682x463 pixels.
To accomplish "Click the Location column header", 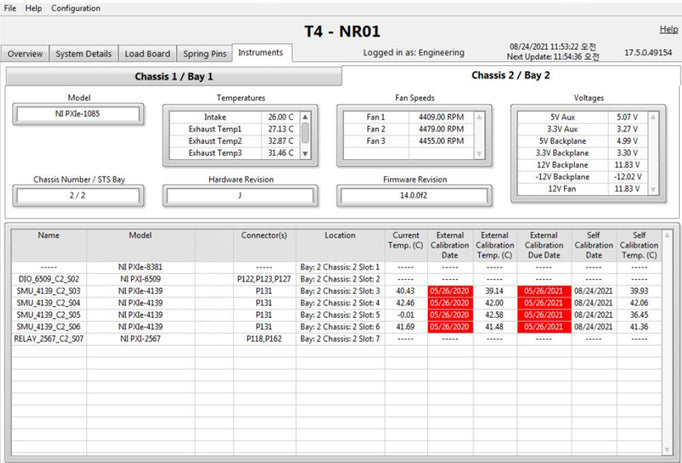I will click(x=340, y=245).
